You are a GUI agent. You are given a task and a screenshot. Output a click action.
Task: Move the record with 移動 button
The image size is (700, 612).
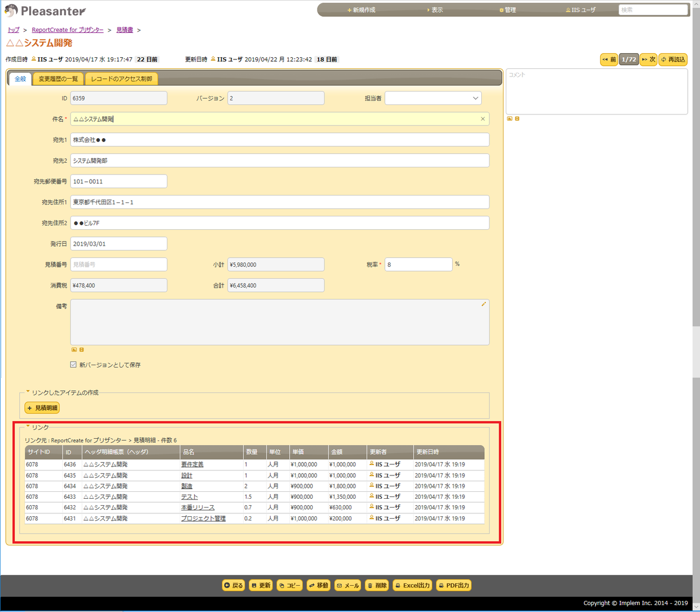pos(318,585)
